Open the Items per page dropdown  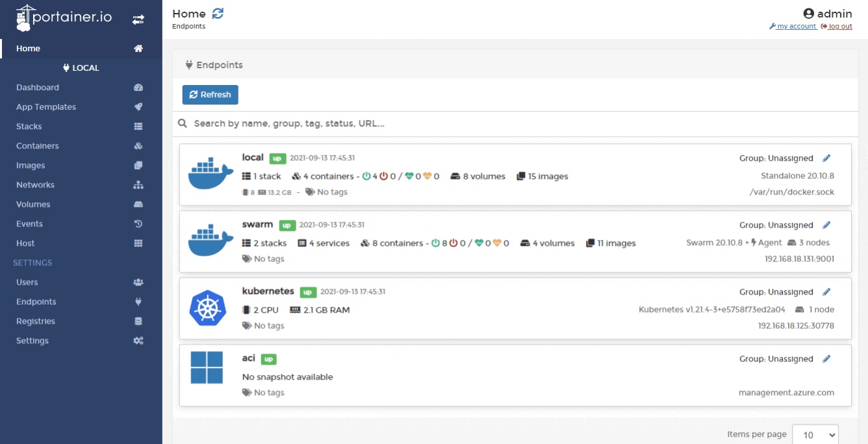(815, 435)
